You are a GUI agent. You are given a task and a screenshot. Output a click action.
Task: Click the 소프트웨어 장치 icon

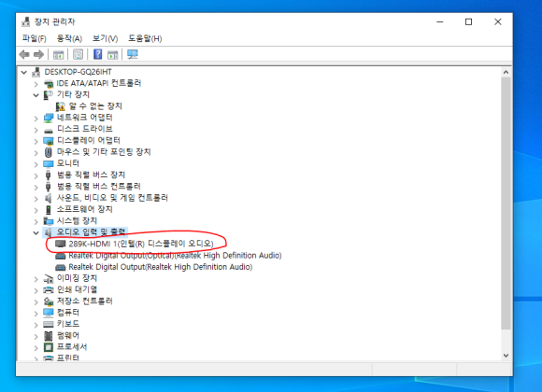49,210
